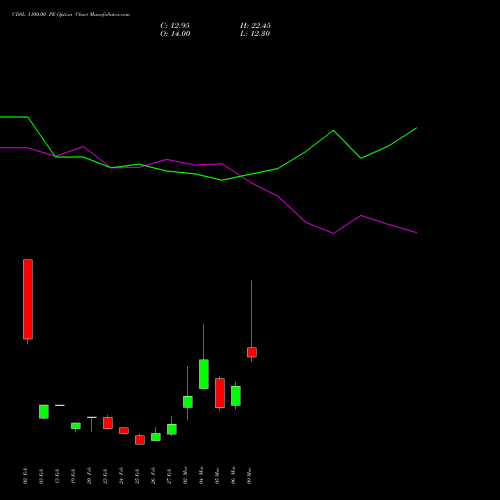Select the 02 Mar date label

(185, 476)
